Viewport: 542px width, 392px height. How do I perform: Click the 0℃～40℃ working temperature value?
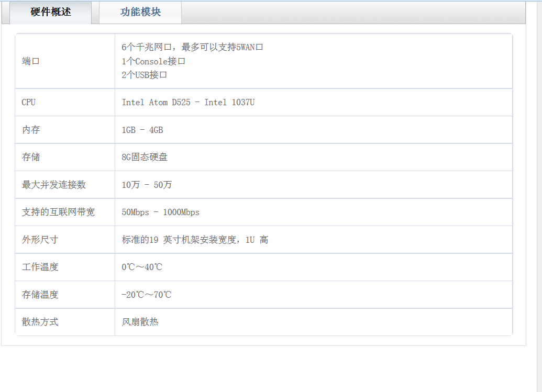142,267
